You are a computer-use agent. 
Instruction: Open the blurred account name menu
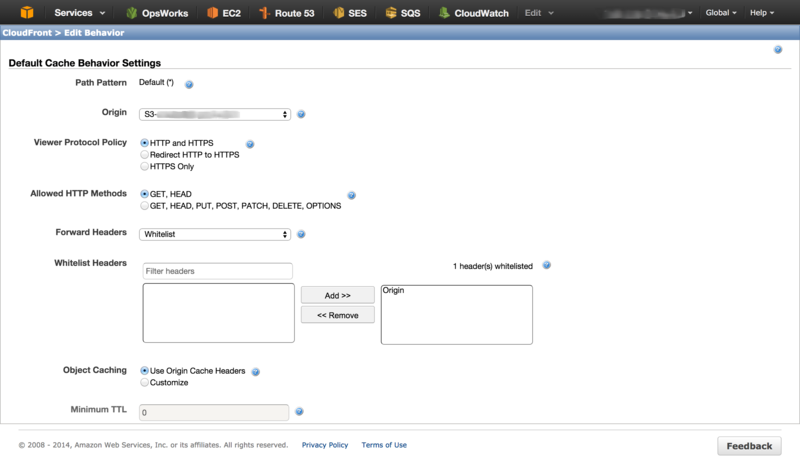[x=648, y=13]
